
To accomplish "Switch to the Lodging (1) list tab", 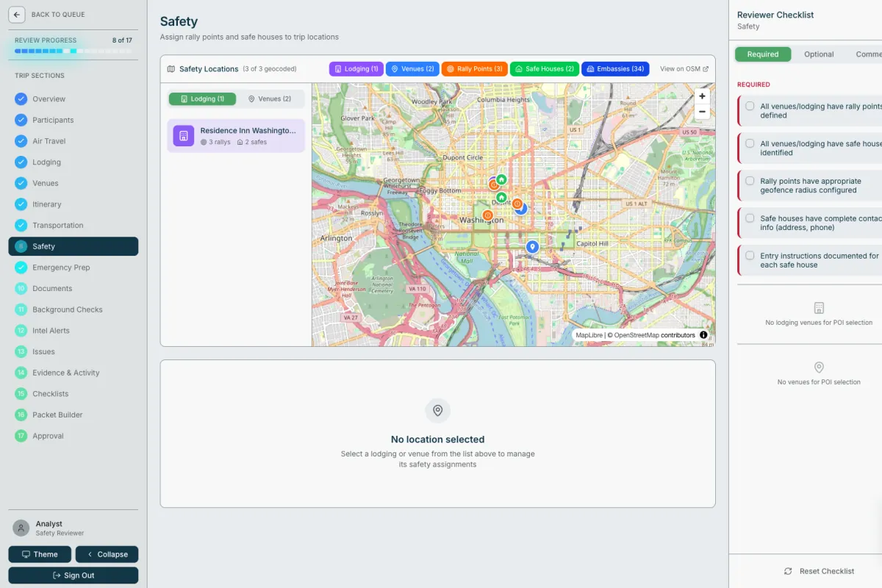I will click(x=202, y=98).
